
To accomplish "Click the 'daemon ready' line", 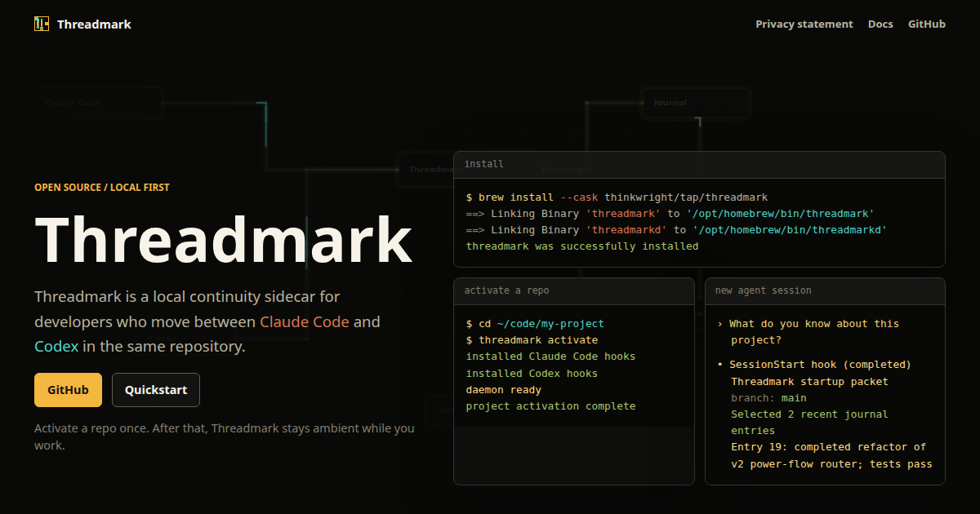I will coord(504,390).
